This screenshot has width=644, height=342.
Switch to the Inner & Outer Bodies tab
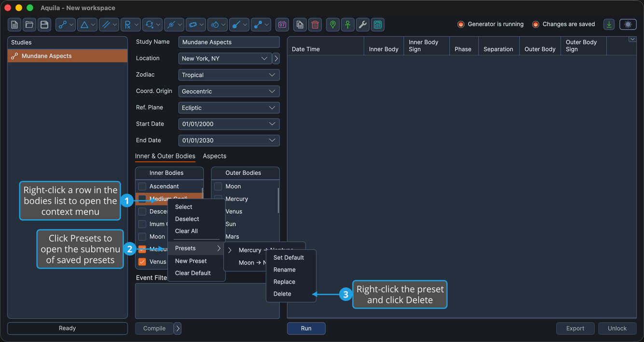(165, 156)
